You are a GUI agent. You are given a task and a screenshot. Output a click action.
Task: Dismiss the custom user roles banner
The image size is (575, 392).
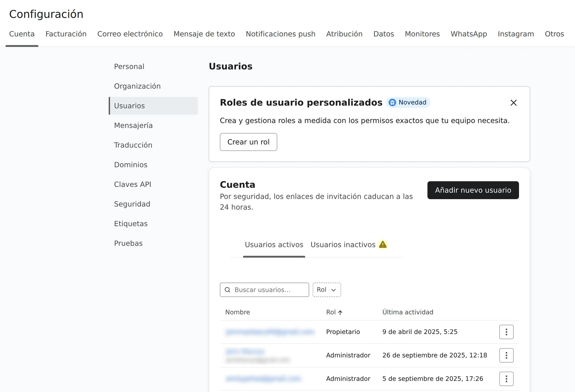tap(514, 103)
